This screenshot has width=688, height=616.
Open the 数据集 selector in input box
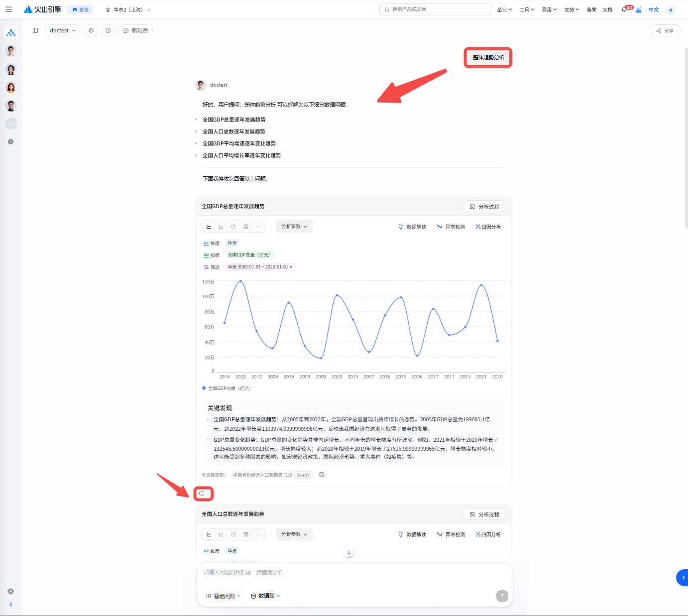coord(265,596)
